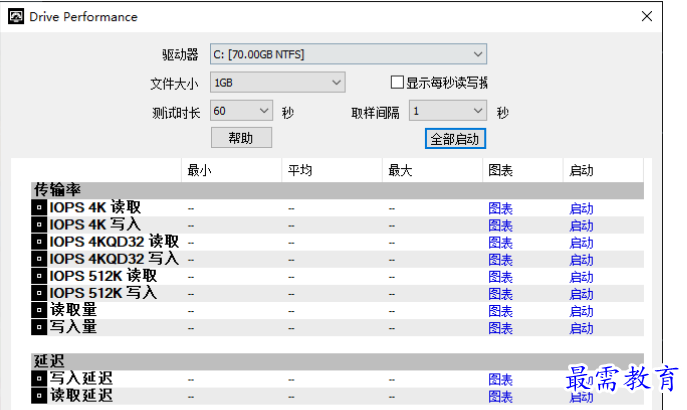Select the 写入延迟 row label
The width and height of the screenshot is (687, 410).
tap(81, 378)
